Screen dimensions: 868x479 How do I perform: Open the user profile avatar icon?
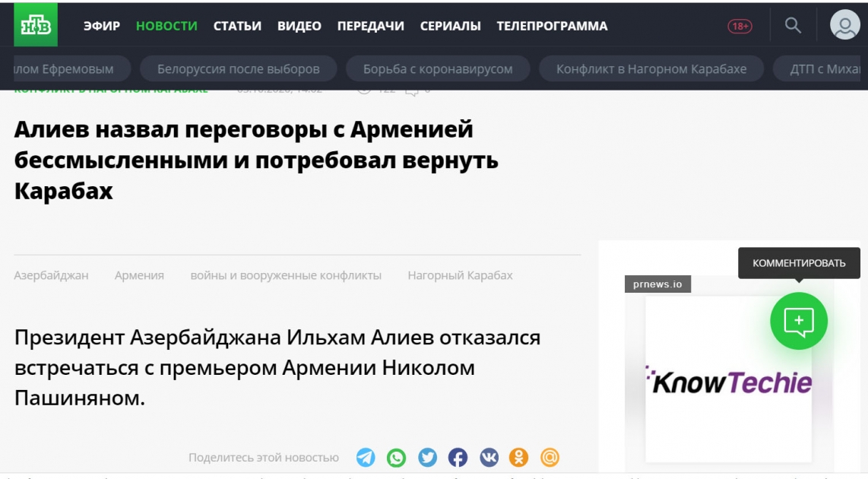click(x=844, y=25)
